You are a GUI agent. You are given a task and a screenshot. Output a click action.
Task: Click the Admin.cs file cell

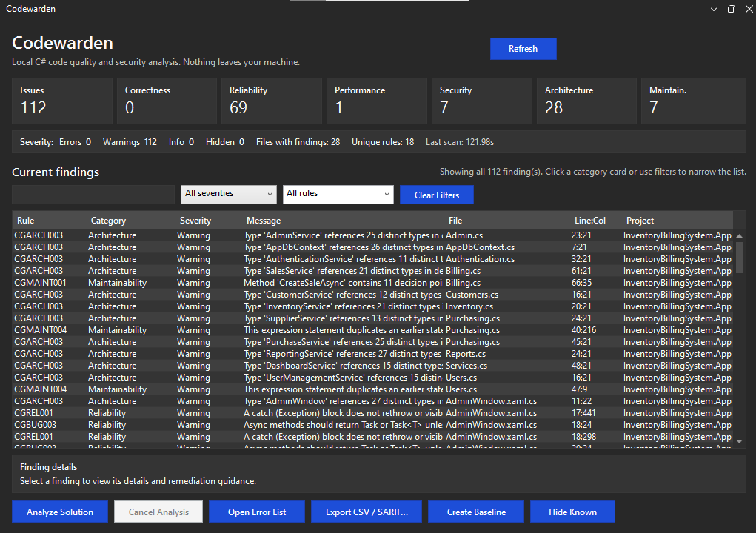464,235
